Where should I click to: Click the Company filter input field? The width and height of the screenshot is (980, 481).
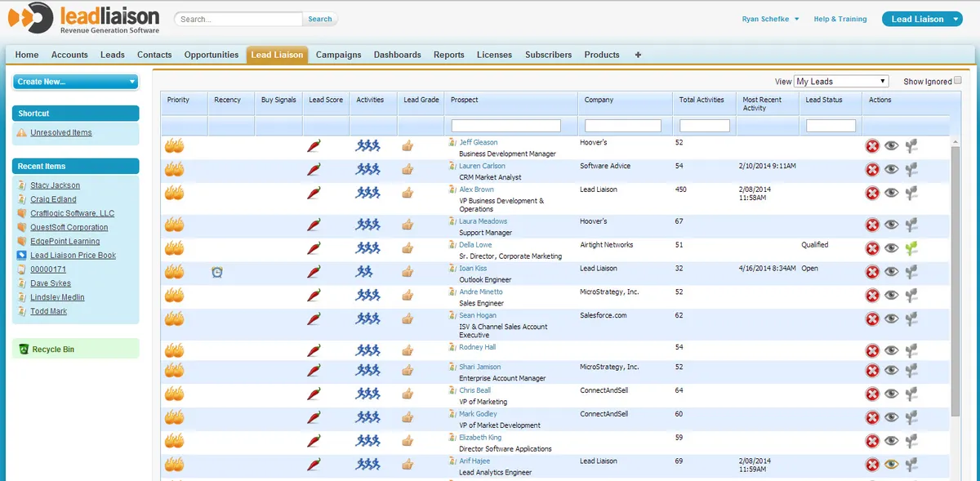623,126
